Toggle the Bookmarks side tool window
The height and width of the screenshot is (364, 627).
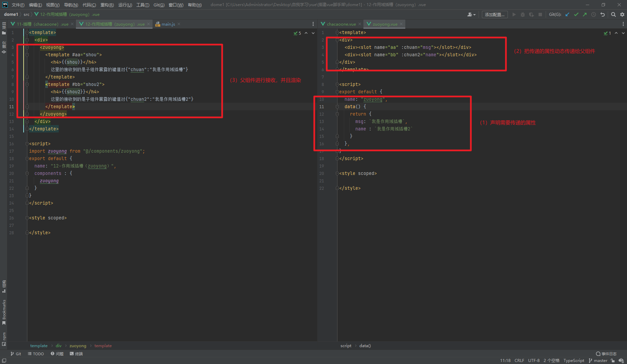(4, 312)
